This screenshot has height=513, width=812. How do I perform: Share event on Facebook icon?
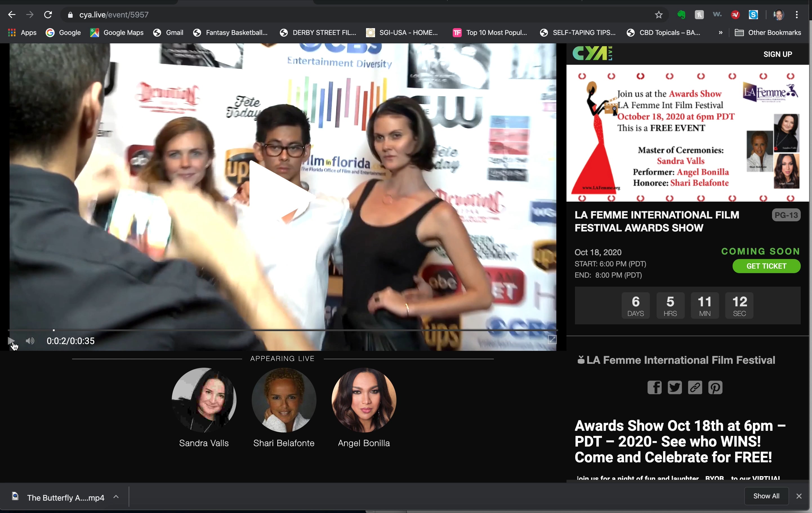point(654,387)
